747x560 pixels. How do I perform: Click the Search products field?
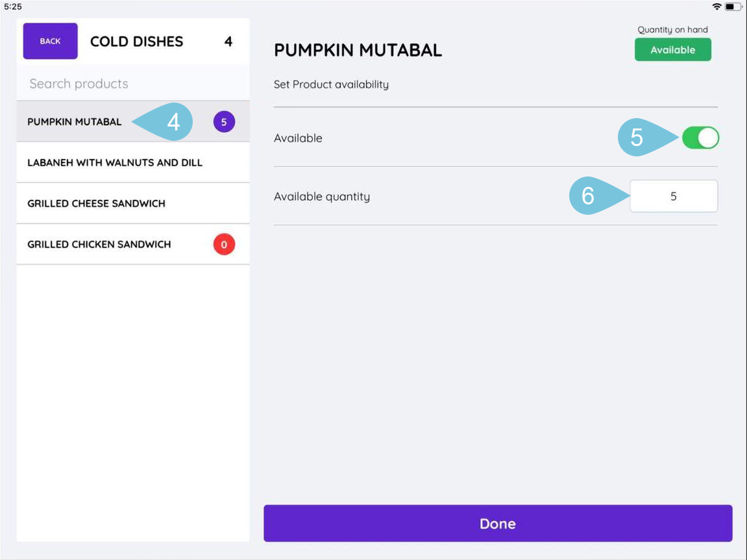[x=133, y=83]
